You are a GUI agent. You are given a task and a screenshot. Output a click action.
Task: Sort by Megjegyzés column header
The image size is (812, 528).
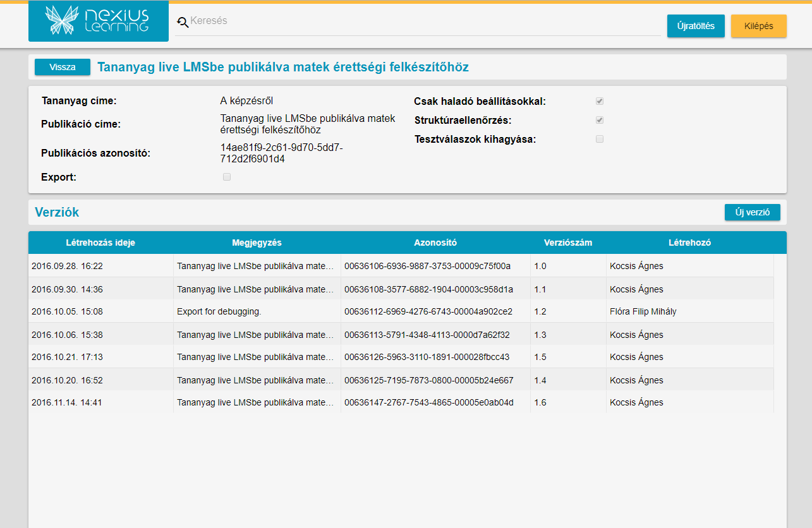point(257,243)
